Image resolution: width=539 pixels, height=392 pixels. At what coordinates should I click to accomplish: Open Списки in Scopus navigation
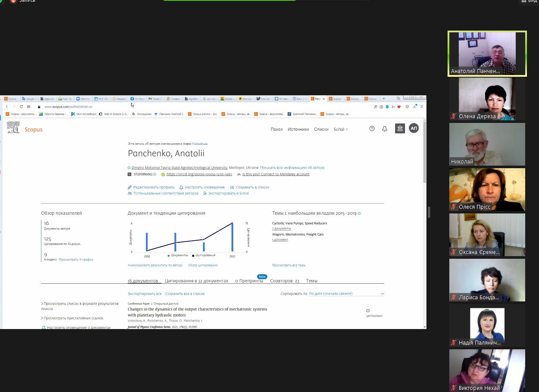321,129
